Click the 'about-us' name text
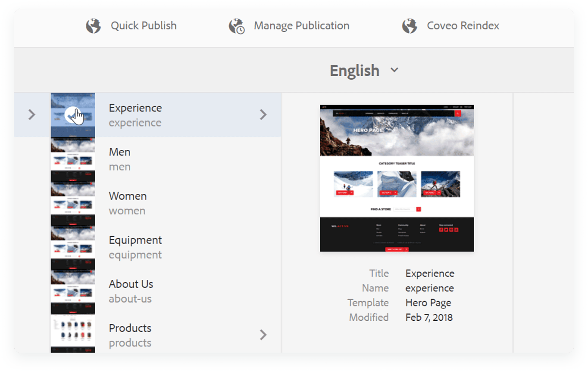This screenshot has width=588, height=372. coord(130,299)
